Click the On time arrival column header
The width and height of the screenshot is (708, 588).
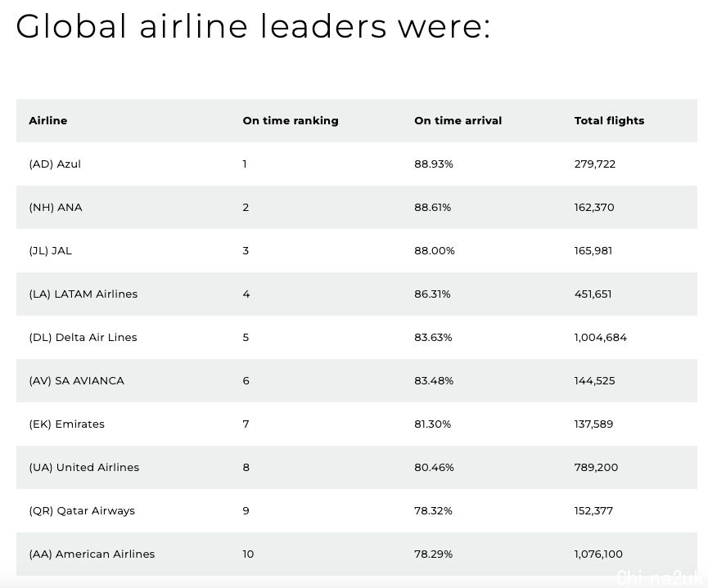[x=458, y=120]
